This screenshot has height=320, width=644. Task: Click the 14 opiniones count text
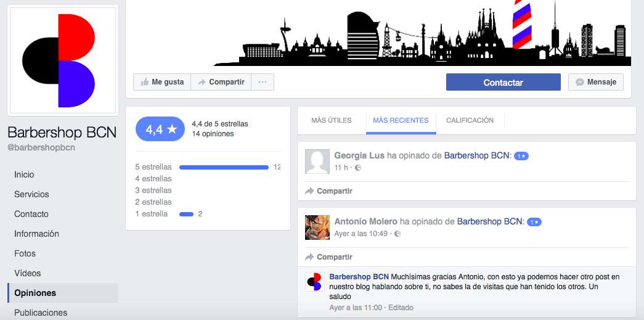point(213,134)
